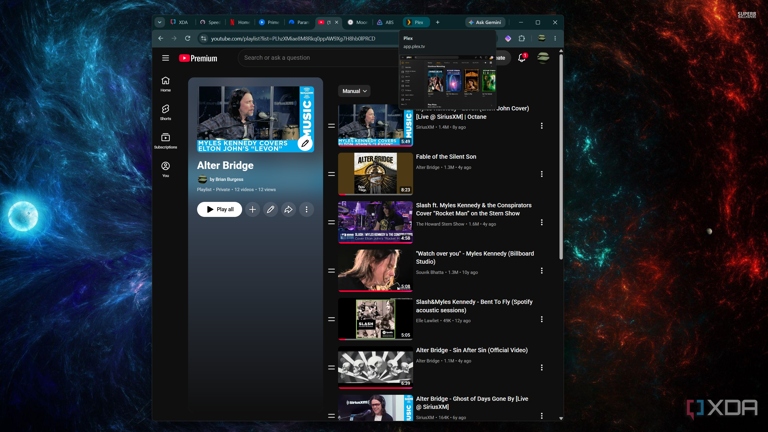Screen dimensions: 768x432
Task: Open options for SiriusXM Levon cover video
Action: [x=542, y=126]
